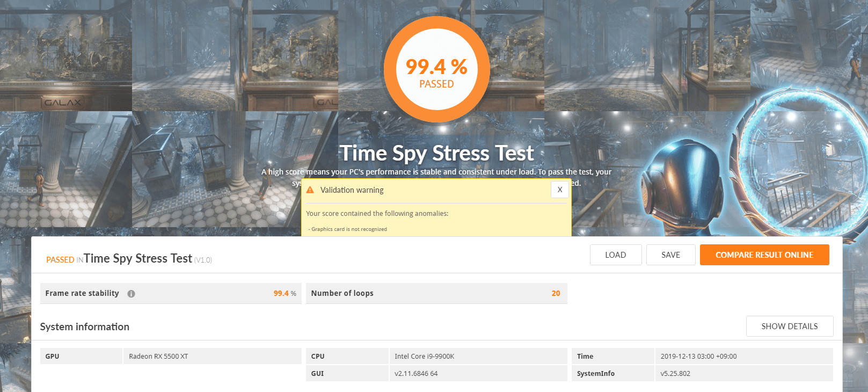This screenshot has width=868, height=392.
Task: Click the Frame rate stability label
Action: coord(82,293)
